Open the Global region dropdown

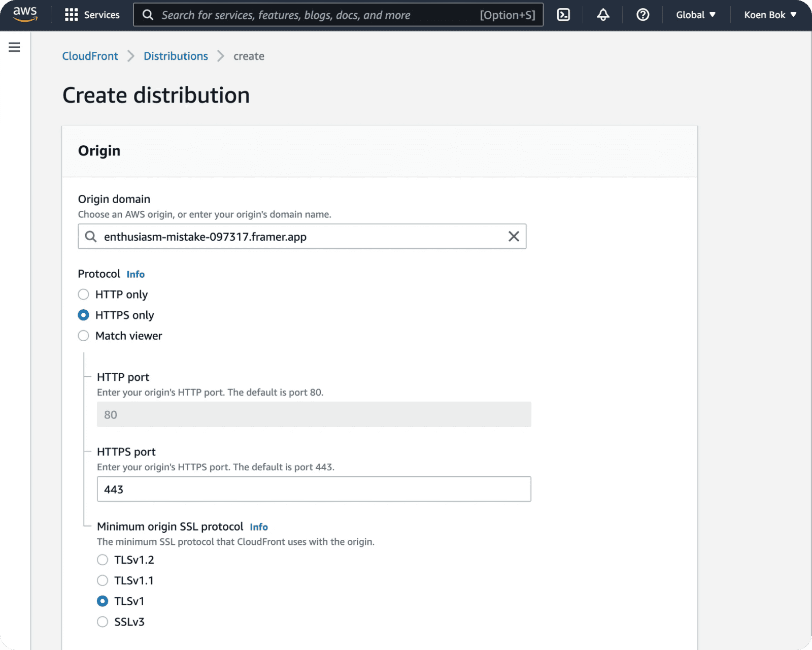[x=695, y=15]
